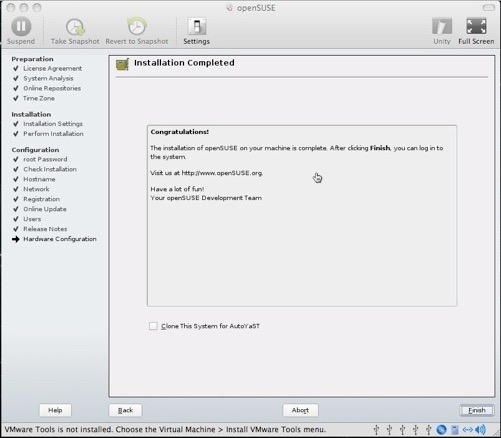Viewport: 501px width, 438px height.
Task: Enter Full Screen mode
Action: click(476, 31)
